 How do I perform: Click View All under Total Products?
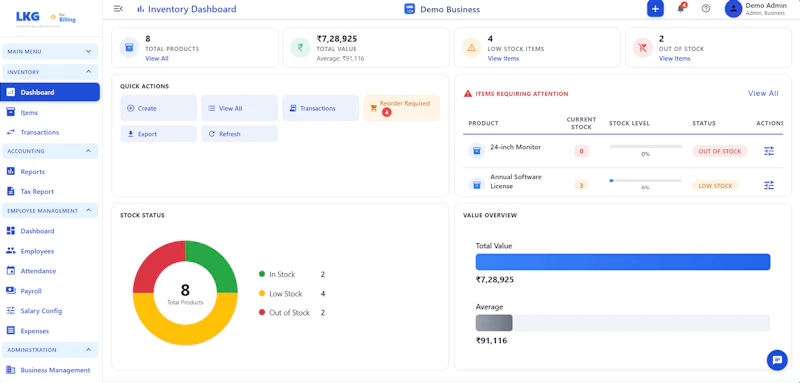point(157,59)
